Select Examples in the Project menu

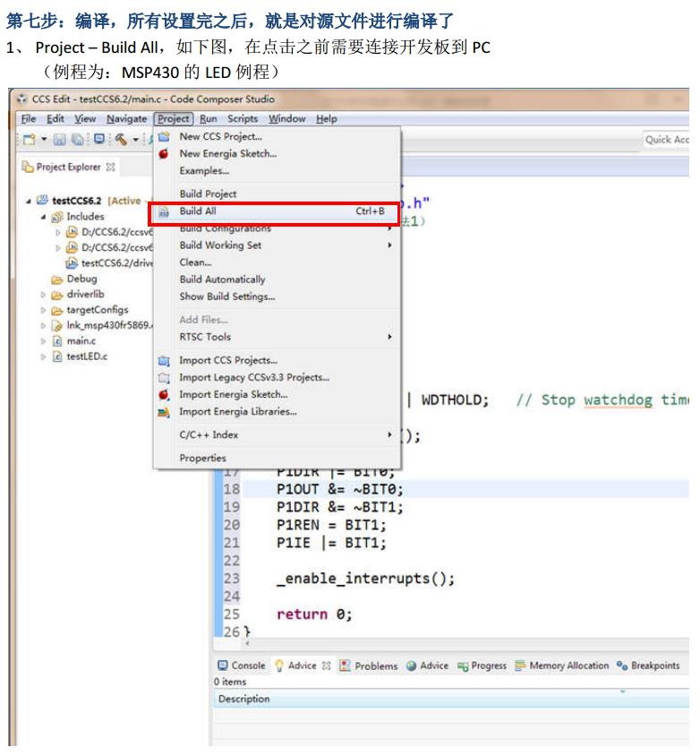click(x=277, y=171)
